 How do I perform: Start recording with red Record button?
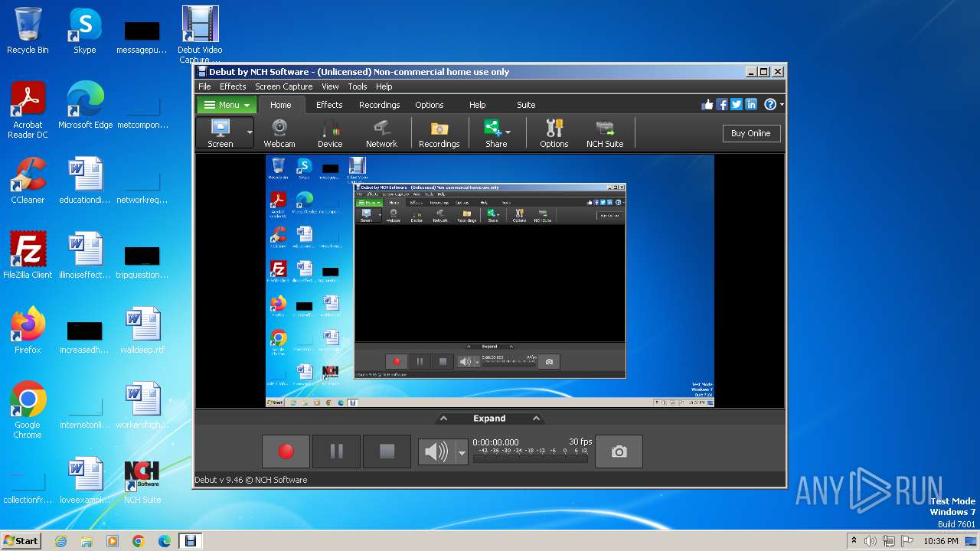[x=286, y=452]
